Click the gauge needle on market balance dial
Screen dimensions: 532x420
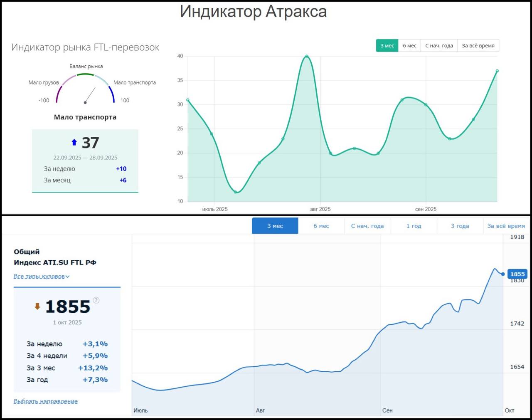pos(90,95)
